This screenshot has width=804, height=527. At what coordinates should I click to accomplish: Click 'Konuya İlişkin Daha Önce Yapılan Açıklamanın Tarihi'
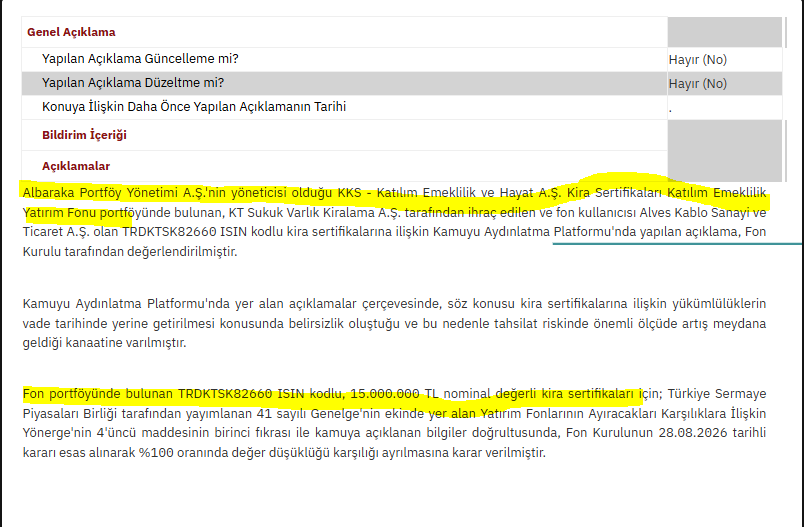click(x=194, y=107)
